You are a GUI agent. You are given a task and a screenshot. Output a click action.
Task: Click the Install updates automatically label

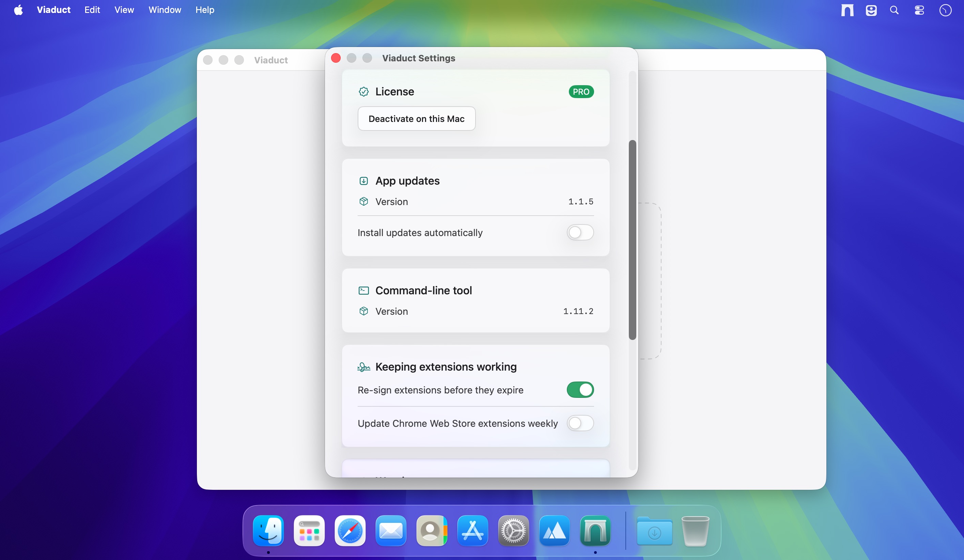pos(420,233)
